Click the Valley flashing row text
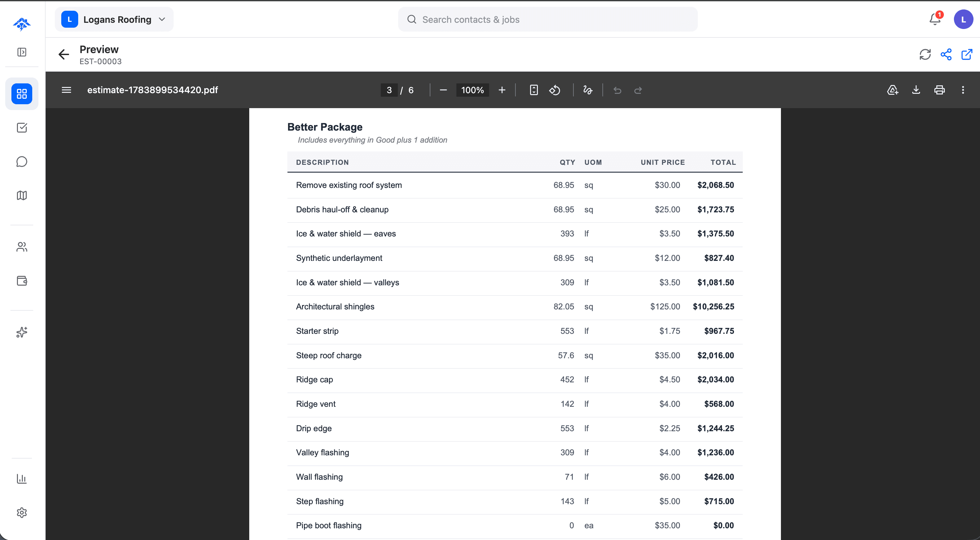The height and width of the screenshot is (540, 980). coord(323,452)
